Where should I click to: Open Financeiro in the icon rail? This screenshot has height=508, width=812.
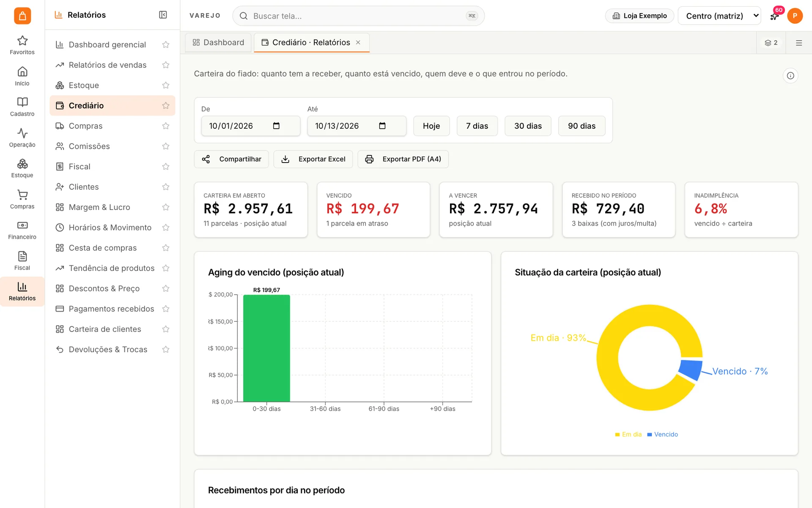[22, 230]
